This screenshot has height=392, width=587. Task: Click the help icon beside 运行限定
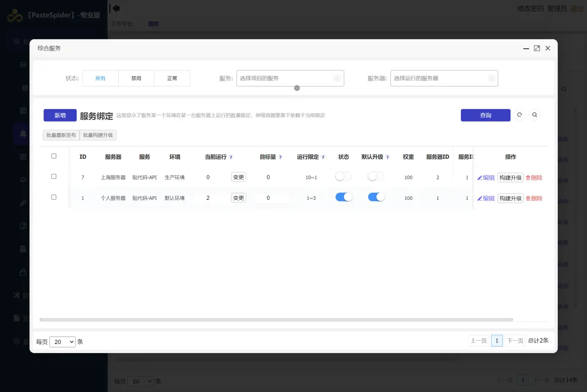click(x=323, y=157)
